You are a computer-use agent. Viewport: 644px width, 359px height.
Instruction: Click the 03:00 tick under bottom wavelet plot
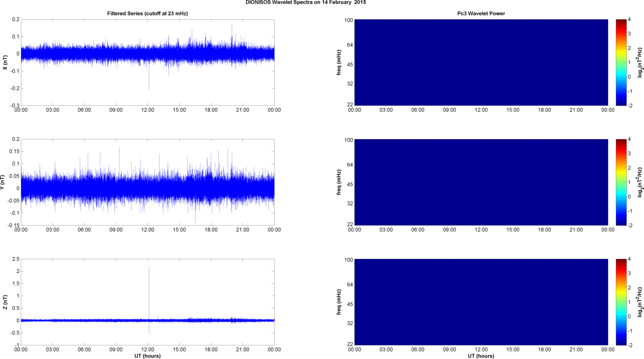386,350
